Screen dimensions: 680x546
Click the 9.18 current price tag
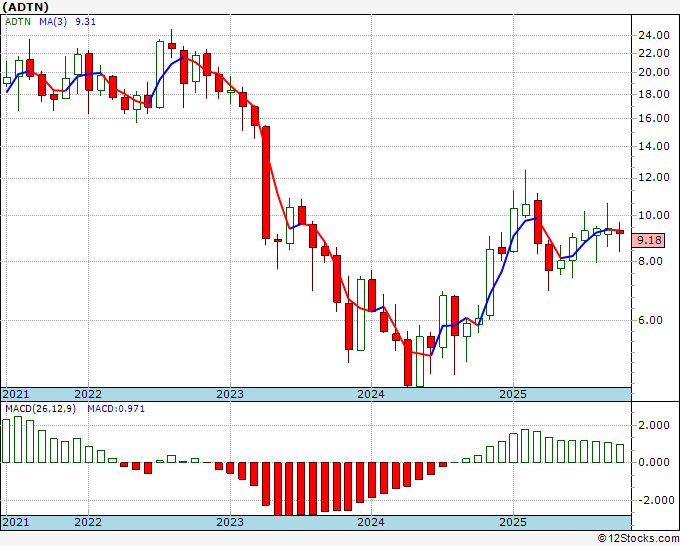(649, 240)
